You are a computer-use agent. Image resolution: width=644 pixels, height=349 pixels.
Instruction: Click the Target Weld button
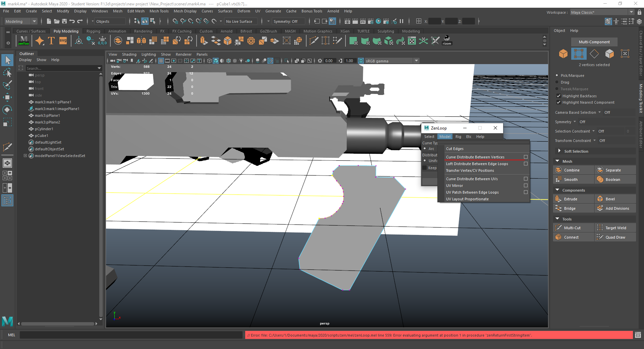(615, 228)
